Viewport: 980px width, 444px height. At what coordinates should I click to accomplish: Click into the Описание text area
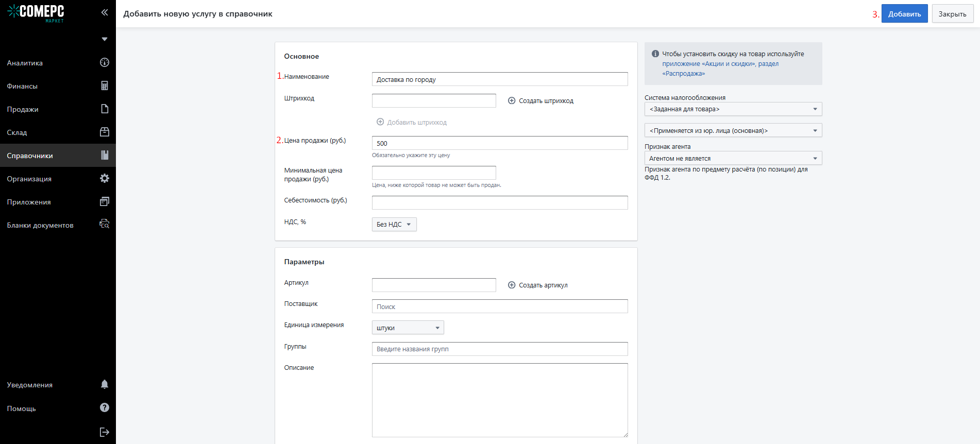(499, 400)
